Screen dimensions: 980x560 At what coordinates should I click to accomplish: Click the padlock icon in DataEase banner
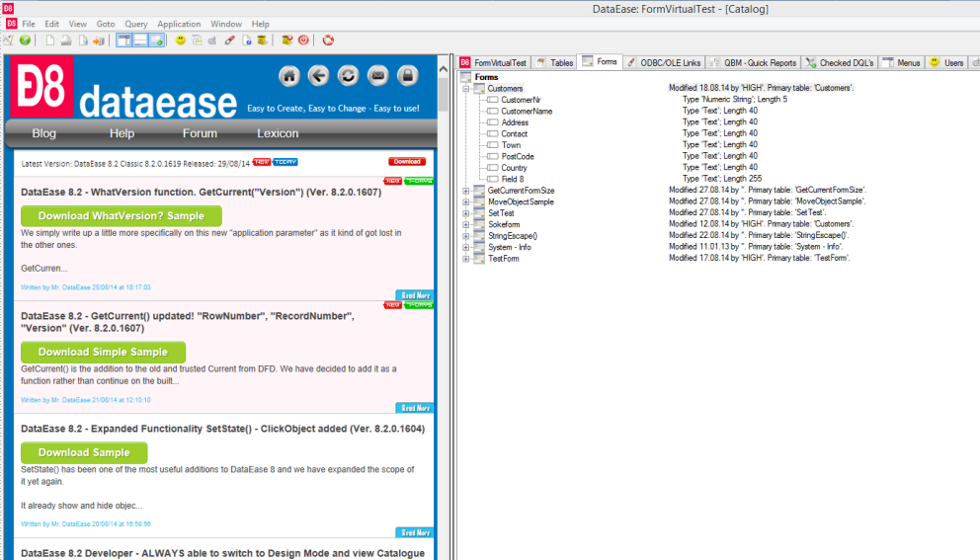tap(407, 76)
